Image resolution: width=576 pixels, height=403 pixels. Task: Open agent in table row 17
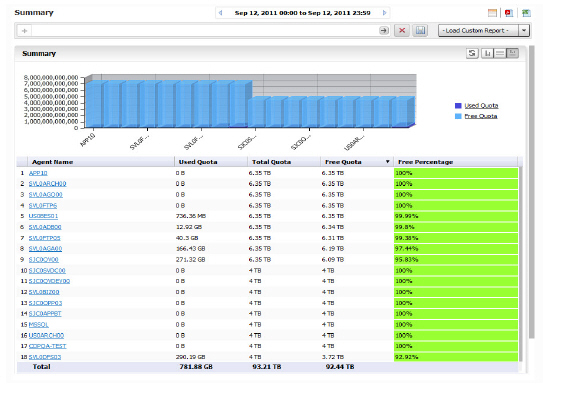[47, 346]
